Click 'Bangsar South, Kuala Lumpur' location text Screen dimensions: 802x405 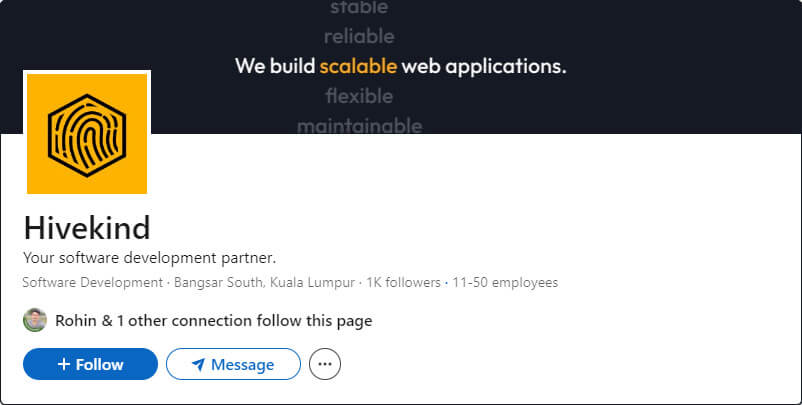click(265, 283)
